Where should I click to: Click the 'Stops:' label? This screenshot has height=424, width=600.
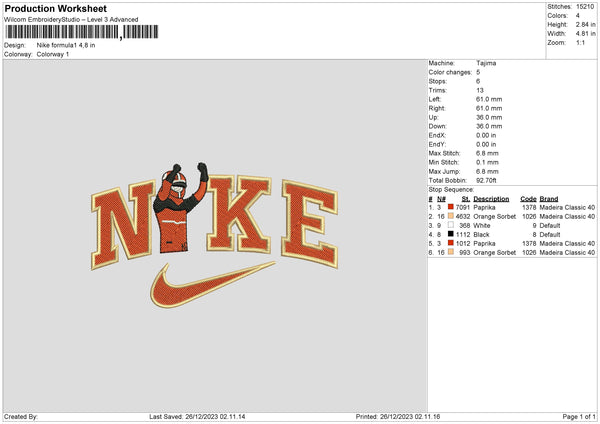click(438, 81)
